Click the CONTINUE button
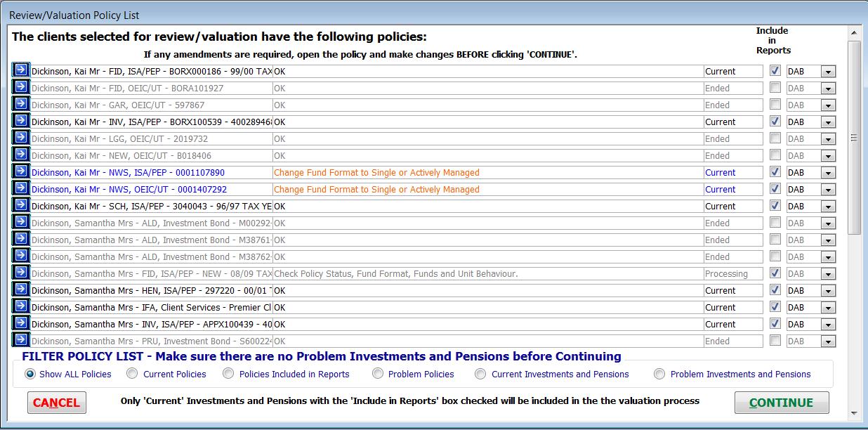The width and height of the screenshot is (868, 430). pyautogui.click(x=782, y=403)
